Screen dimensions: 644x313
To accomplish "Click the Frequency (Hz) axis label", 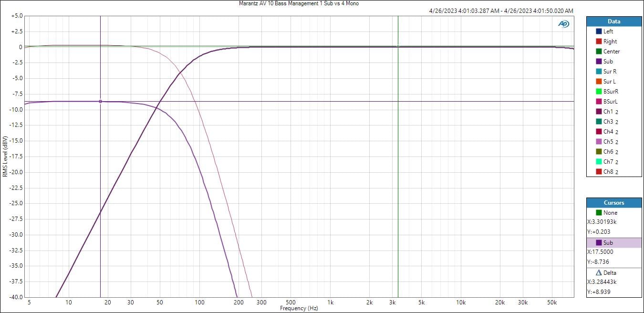I will pyautogui.click(x=299, y=309).
